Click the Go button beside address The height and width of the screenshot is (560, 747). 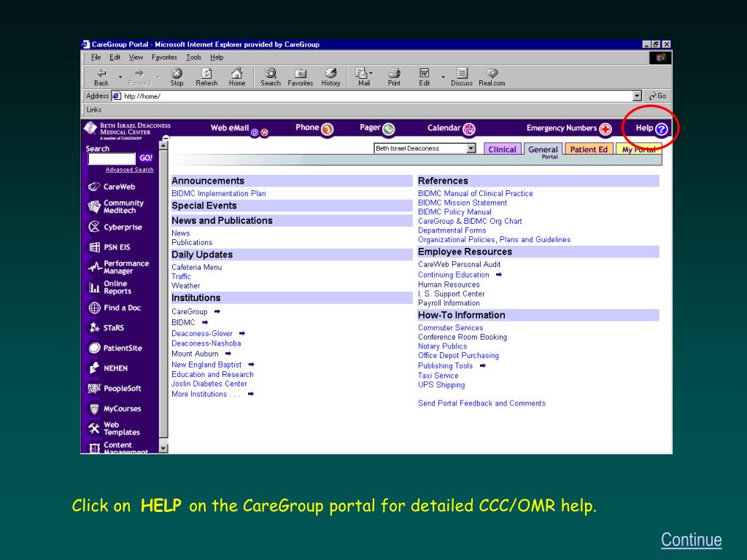click(657, 96)
